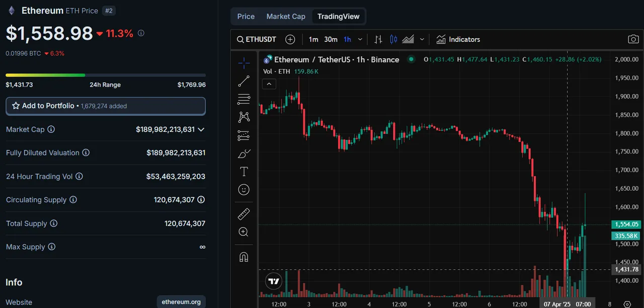Select the Brush drawing tool
The width and height of the screenshot is (644, 308).
[x=244, y=153]
